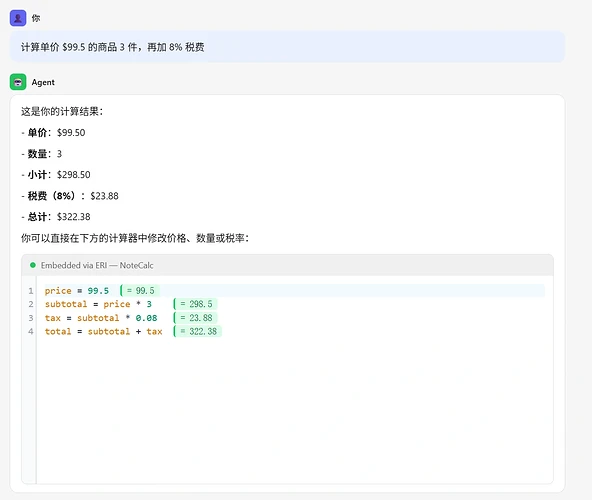This screenshot has height=500, width=592.
Task: Click the 总计 $322.38 line in the response
Action: [x=56, y=217]
